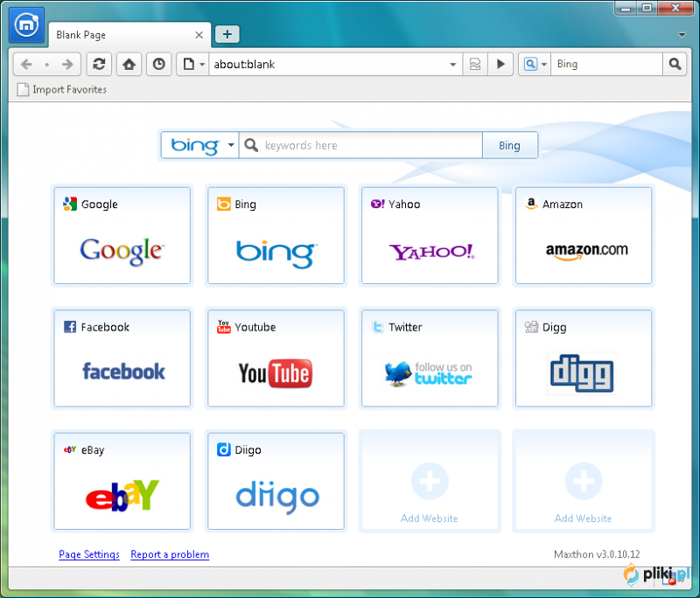
Task: Click Report a problem link
Action: (x=170, y=554)
